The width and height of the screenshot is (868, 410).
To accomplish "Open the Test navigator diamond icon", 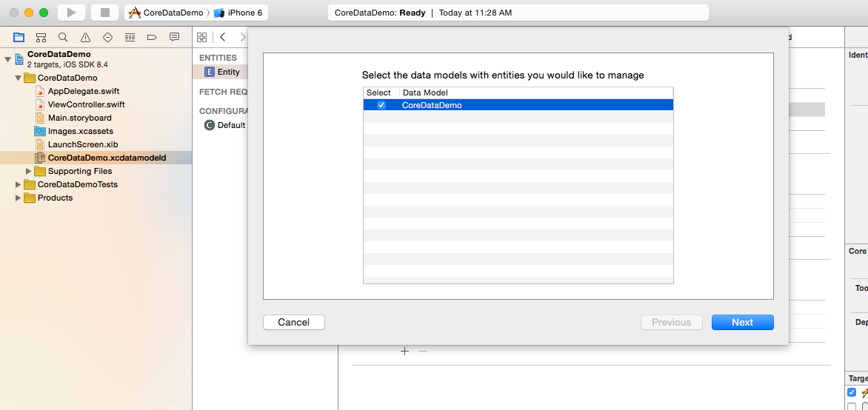I will (x=108, y=37).
